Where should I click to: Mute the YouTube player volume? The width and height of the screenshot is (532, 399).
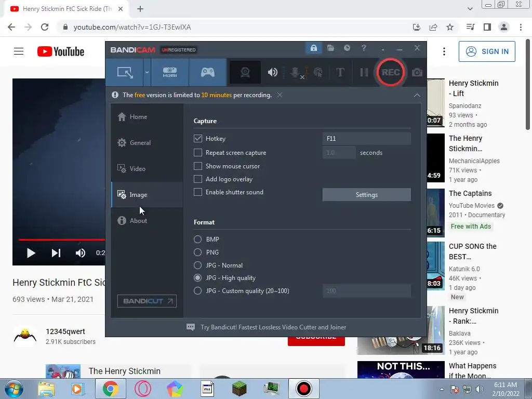click(81, 253)
